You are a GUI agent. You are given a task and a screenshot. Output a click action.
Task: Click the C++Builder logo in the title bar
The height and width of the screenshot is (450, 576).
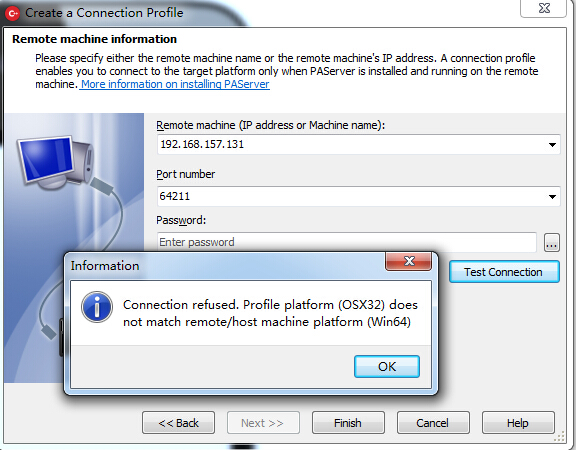tap(12, 13)
